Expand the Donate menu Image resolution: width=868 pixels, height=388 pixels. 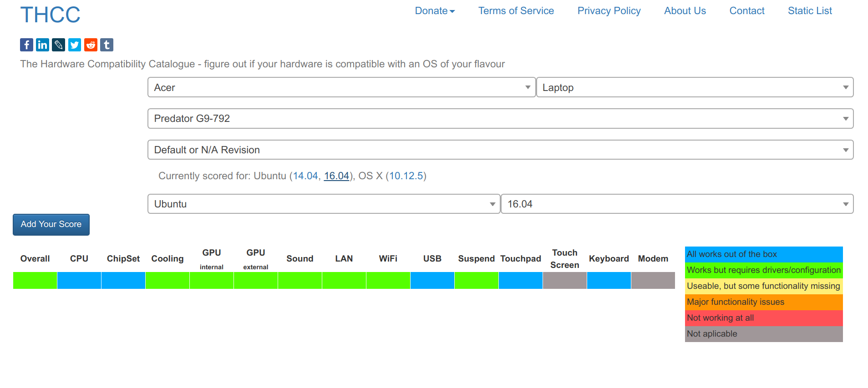click(435, 11)
